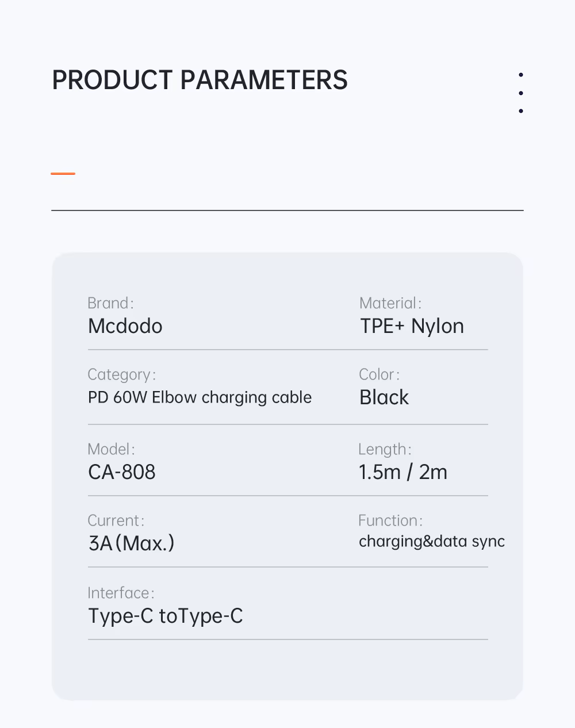The height and width of the screenshot is (728, 575).
Task: Click the Black color value
Action: [384, 397]
